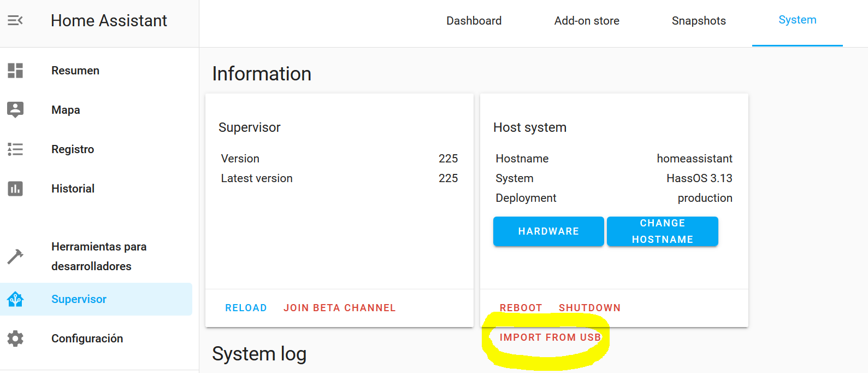The width and height of the screenshot is (868, 373).
Task: Click the Information heading
Action: (262, 74)
